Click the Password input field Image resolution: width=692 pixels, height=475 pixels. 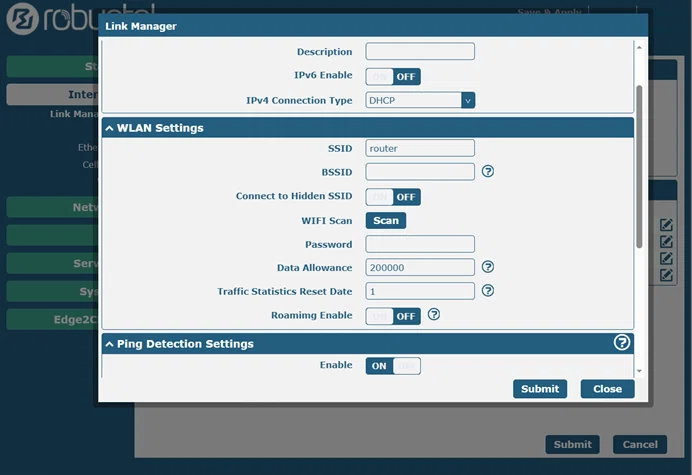tap(420, 244)
